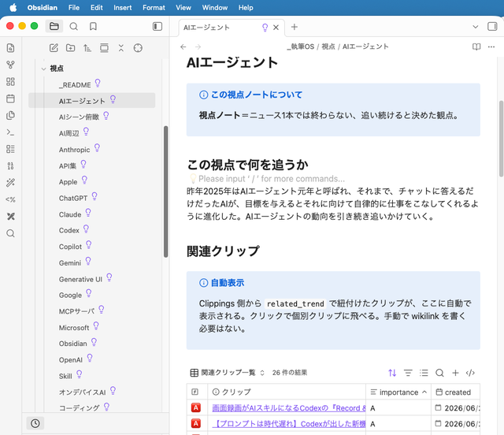
Task: Click 視点 in breadcrumb path
Action: pos(328,46)
